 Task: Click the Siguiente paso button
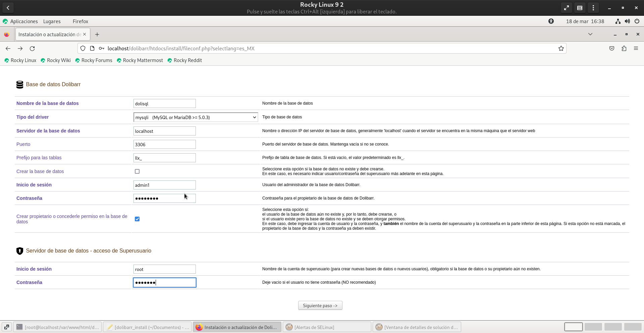320,306
